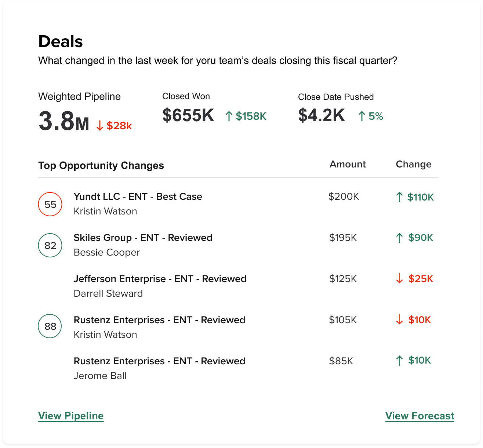This screenshot has height=448, width=483.
Task: Click the Close Date Pushed $4.2K value
Action: (321, 116)
